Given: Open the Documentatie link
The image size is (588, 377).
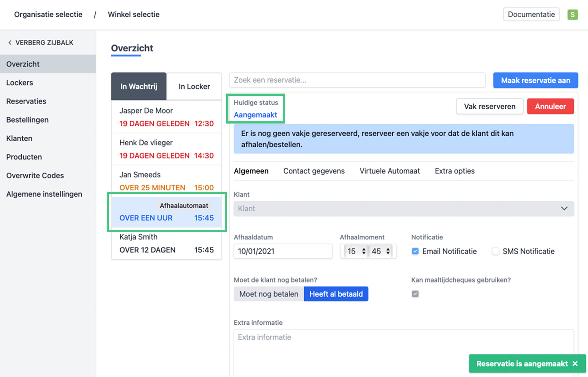Looking at the screenshot, I should click(x=531, y=15).
